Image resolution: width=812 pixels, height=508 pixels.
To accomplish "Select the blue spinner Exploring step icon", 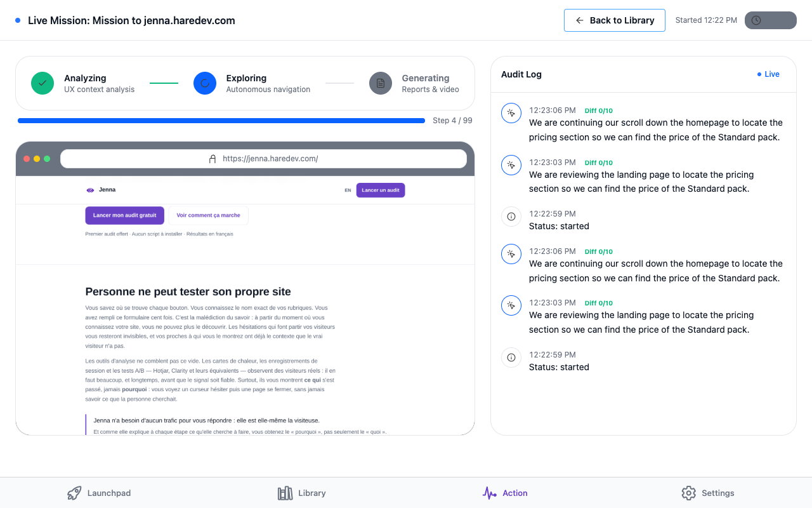I will click(x=205, y=83).
